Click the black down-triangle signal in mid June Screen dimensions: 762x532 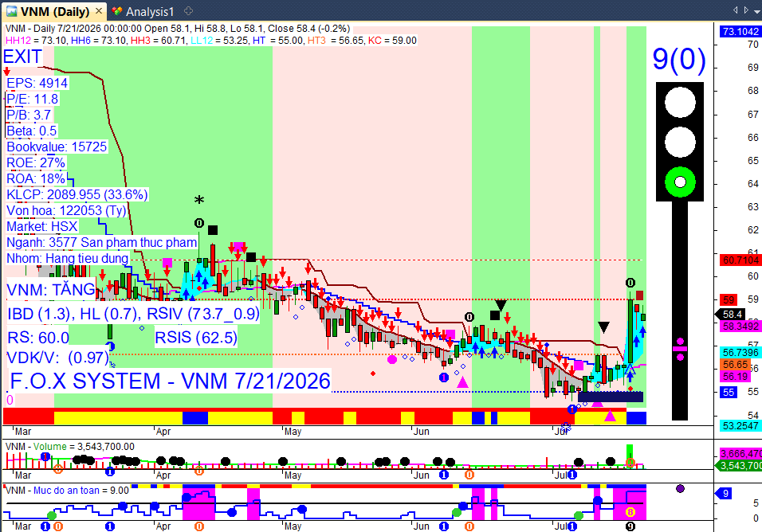(x=501, y=305)
